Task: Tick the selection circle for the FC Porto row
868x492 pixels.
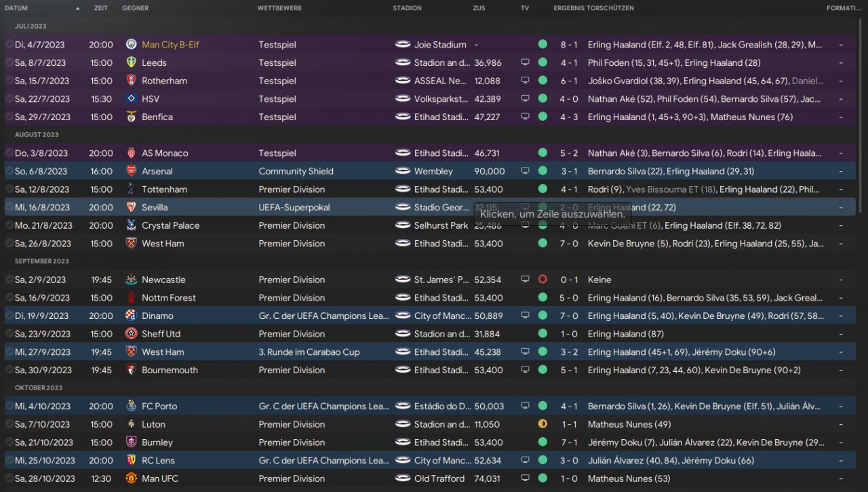Action: (x=9, y=406)
